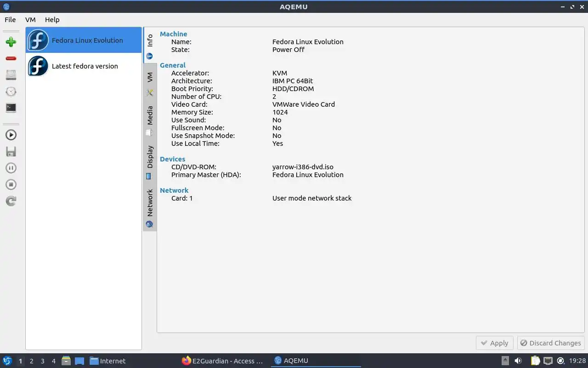The width and height of the screenshot is (588, 368).
Task: Switch to workspace 3 in the taskbar
Action: click(x=42, y=361)
